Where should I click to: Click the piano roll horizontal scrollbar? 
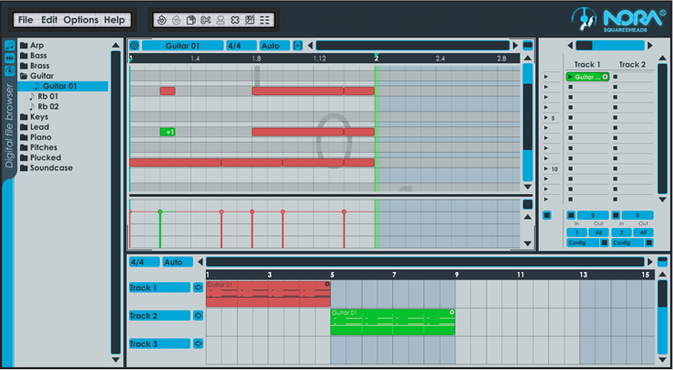click(412, 45)
